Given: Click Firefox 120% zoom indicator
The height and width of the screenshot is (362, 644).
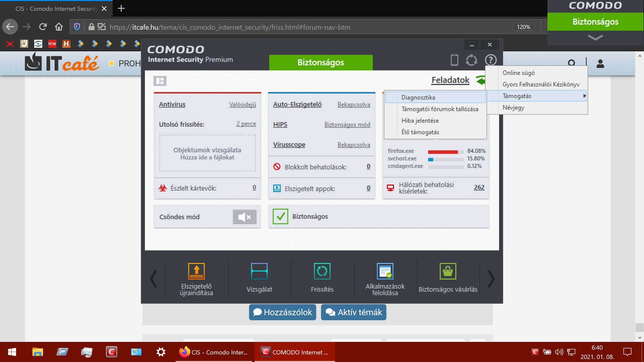Looking at the screenshot, I should point(523,27).
